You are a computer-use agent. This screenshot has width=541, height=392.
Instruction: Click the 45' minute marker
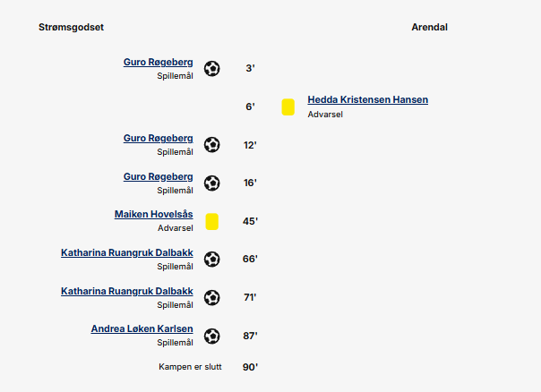(x=250, y=221)
